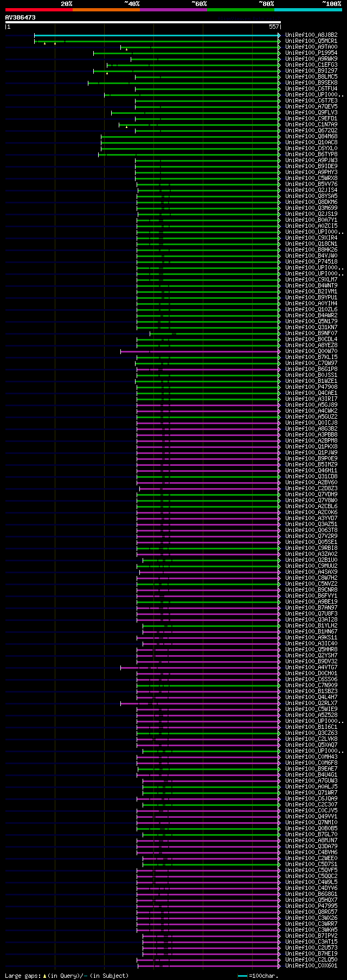
Task: Click the cyan ~100% identity legend segment
Action: tap(308, 9)
